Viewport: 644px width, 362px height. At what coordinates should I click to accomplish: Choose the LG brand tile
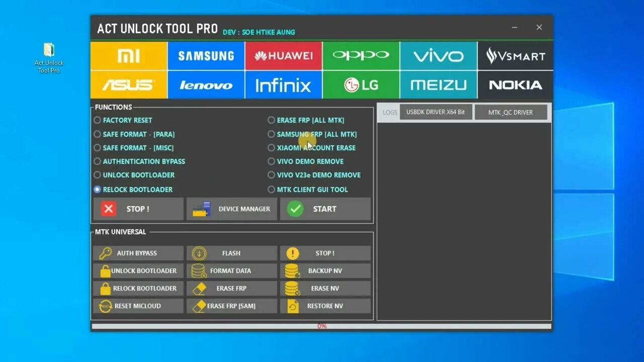tap(361, 85)
